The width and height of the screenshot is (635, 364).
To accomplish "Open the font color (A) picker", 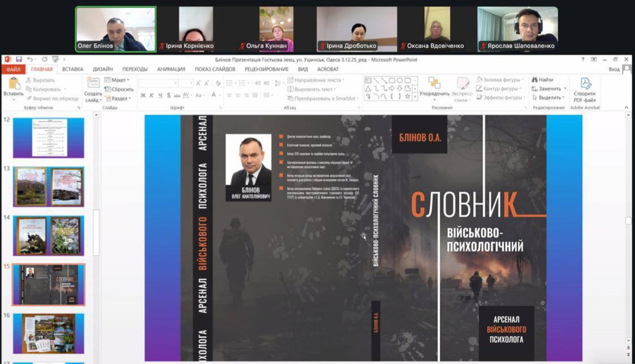I will tap(214, 96).
